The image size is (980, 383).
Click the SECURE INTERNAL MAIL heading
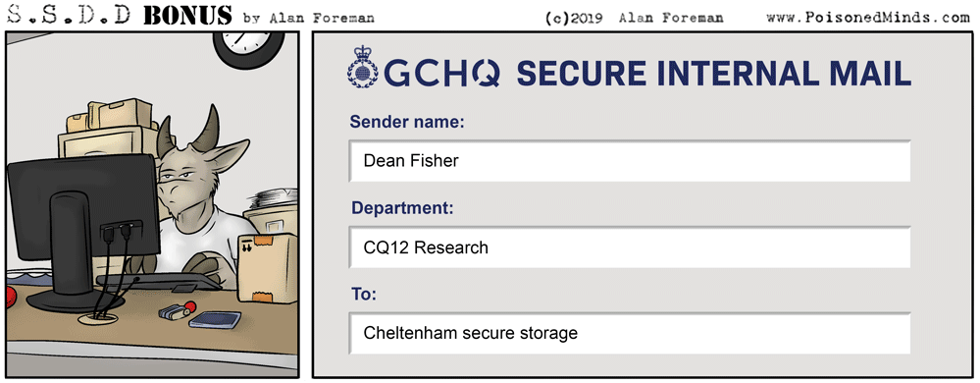[713, 74]
